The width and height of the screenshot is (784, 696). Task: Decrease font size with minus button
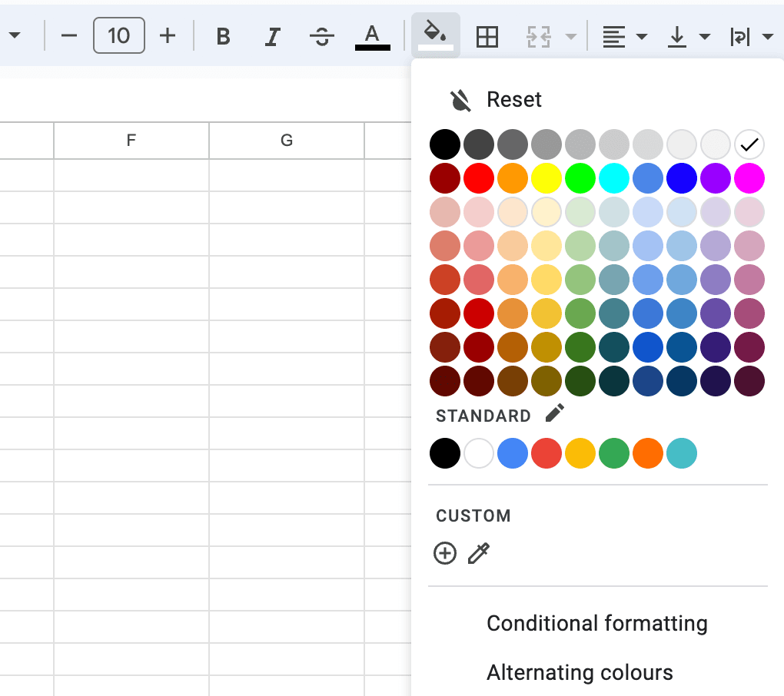tap(69, 36)
